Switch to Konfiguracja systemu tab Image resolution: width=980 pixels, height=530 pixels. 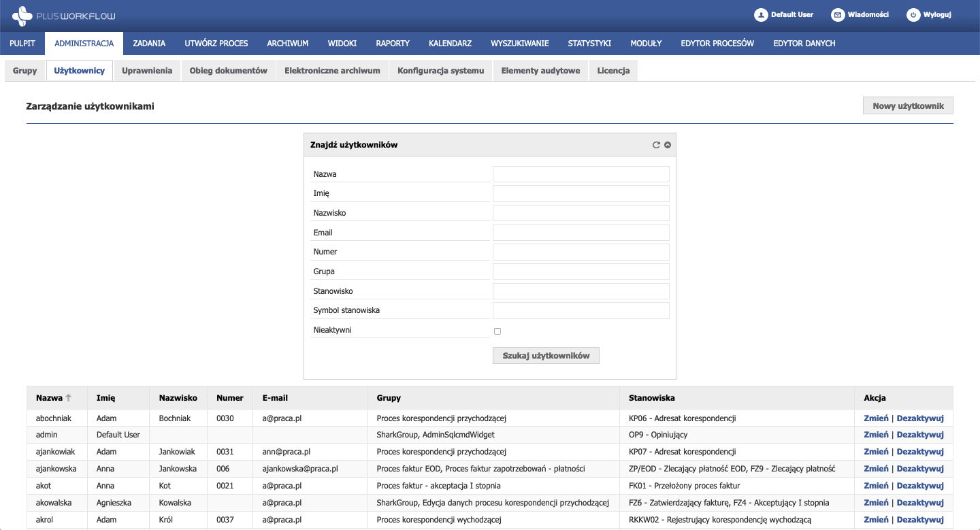[x=441, y=71]
